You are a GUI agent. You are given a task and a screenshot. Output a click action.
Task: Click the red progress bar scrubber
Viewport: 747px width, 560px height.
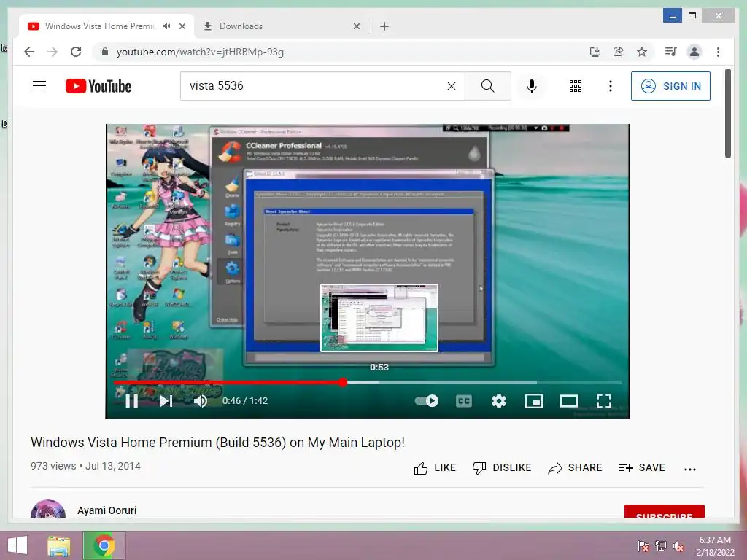tap(343, 382)
